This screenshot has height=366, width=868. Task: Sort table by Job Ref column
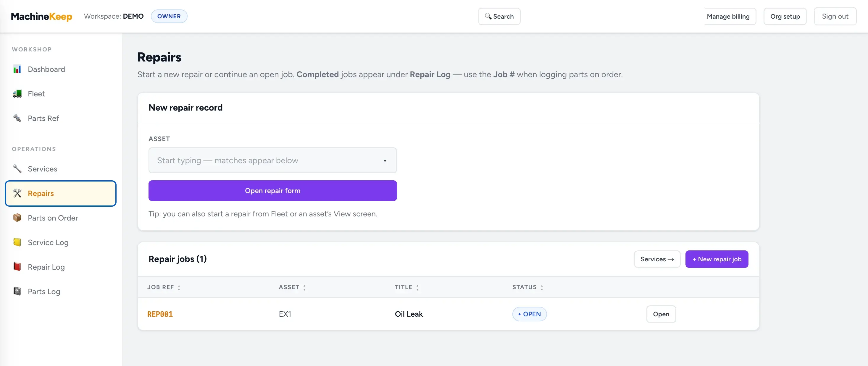click(164, 287)
